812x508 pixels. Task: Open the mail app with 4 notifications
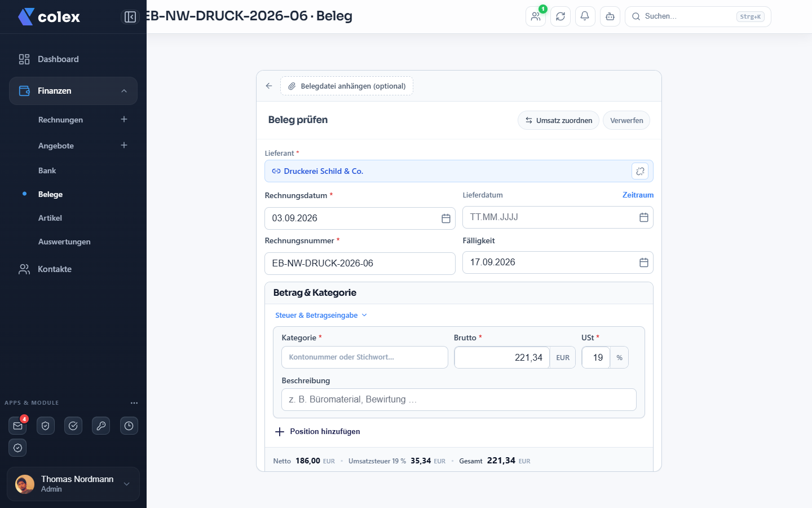(18, 426)
